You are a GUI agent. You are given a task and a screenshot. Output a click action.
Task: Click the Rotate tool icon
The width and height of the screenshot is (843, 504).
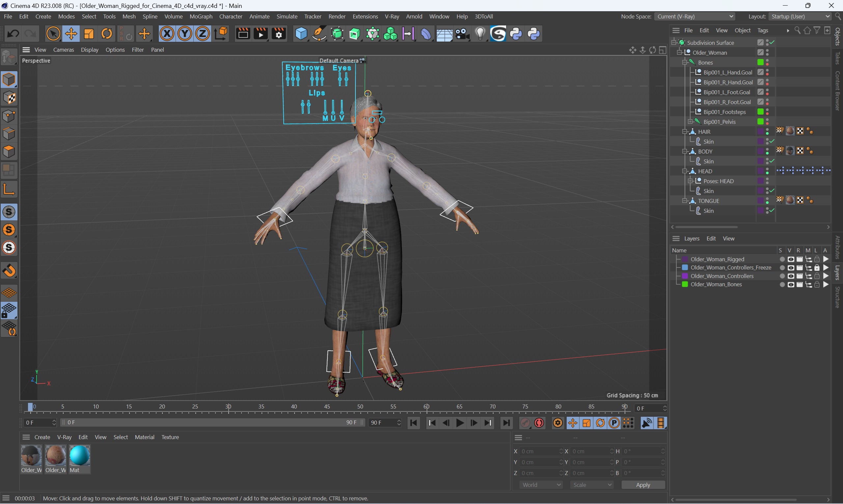click(106, 34)
